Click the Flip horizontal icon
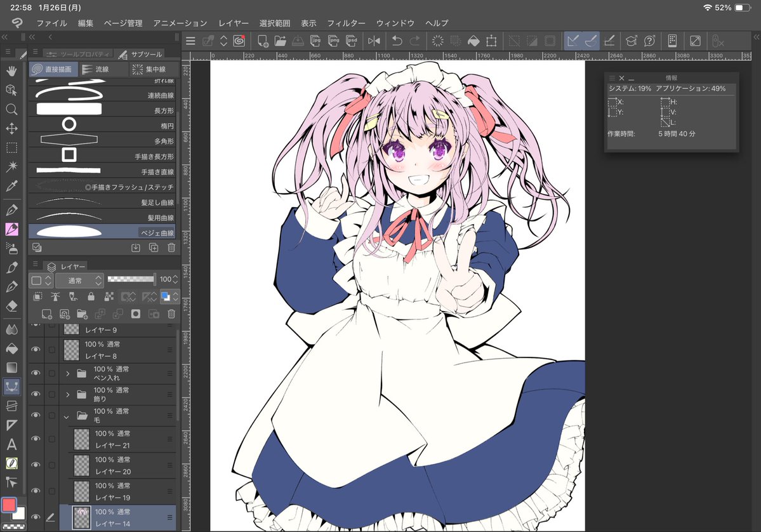The width and height of the screenshot is (761, 532). click(374, 41)
